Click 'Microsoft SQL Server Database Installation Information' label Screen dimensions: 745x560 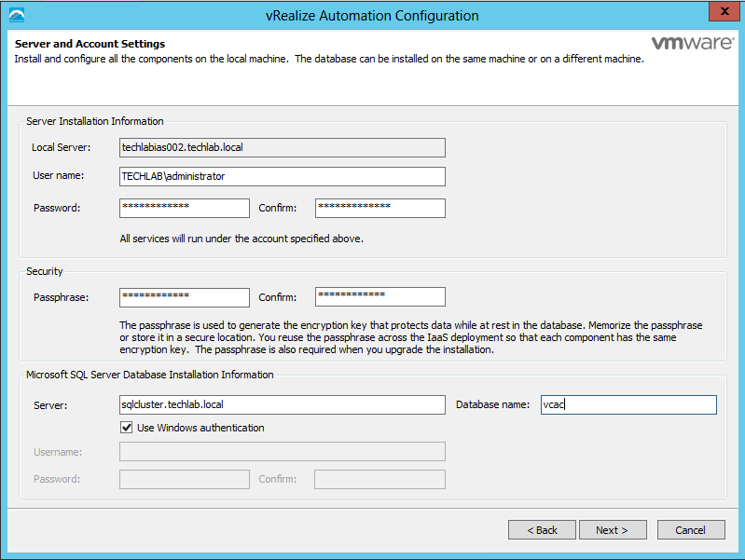click(x=150, y=375)
